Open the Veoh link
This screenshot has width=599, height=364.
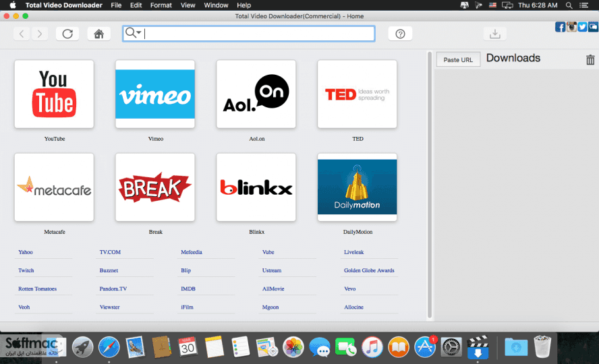coord(24,307)
